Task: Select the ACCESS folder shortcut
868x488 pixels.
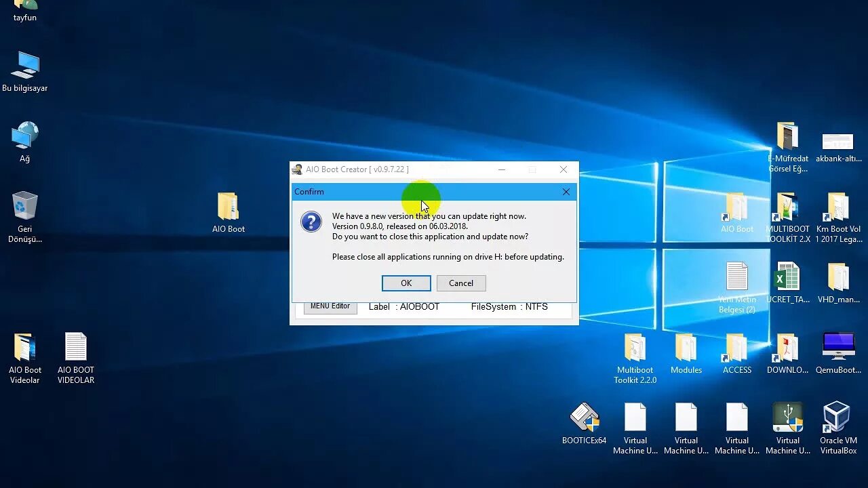Action: coord(737,354)
